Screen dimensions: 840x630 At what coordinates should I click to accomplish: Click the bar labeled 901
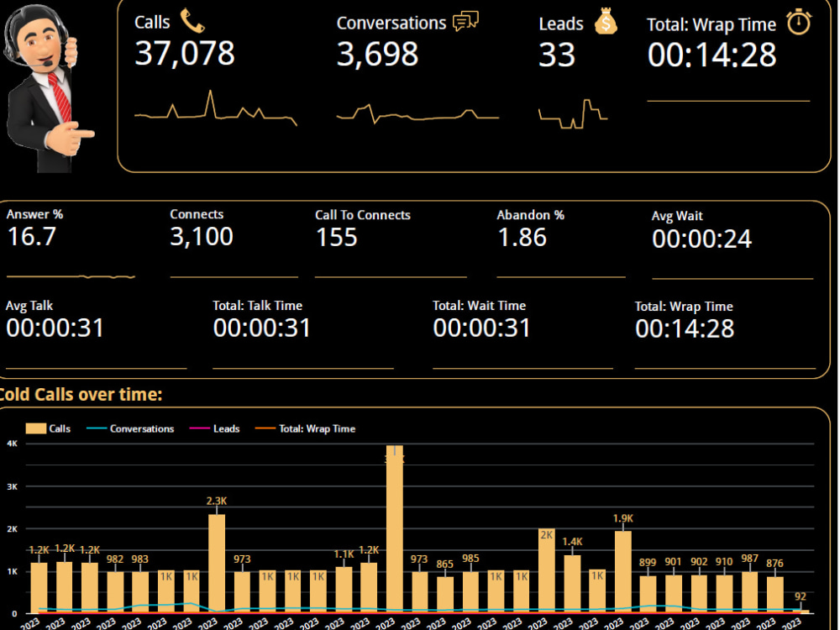coord(674,593)
